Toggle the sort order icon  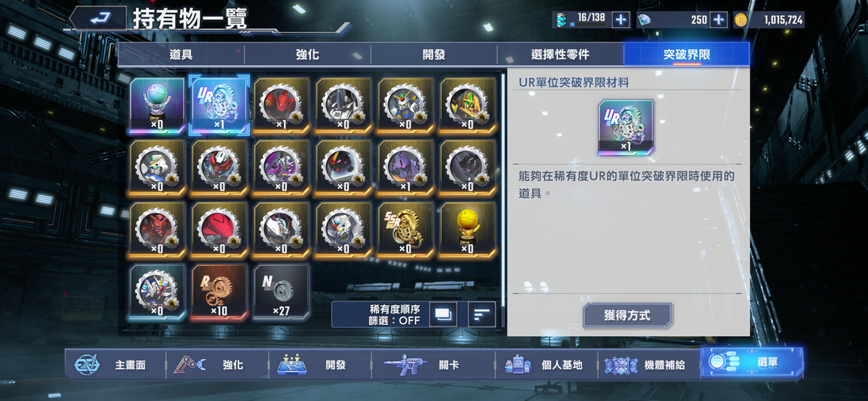482,315
